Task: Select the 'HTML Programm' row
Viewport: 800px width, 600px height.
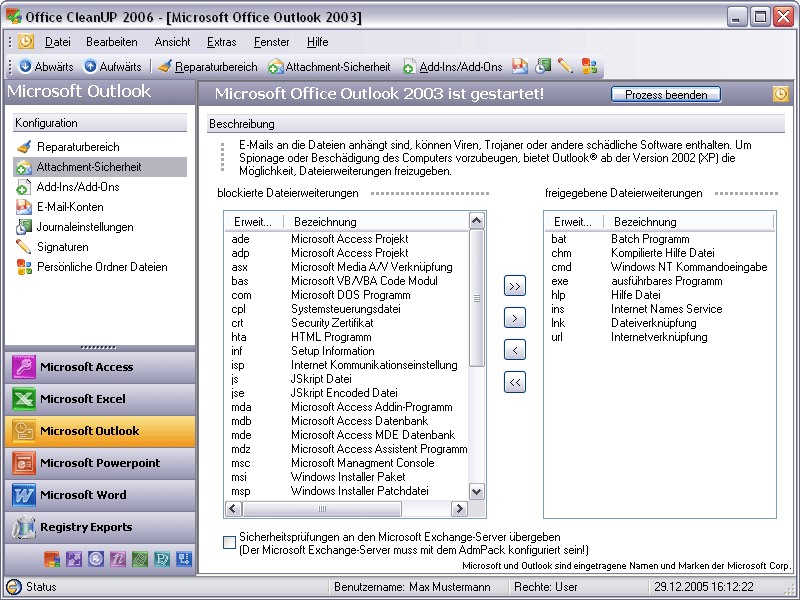Action: click(x=346, y=337)
